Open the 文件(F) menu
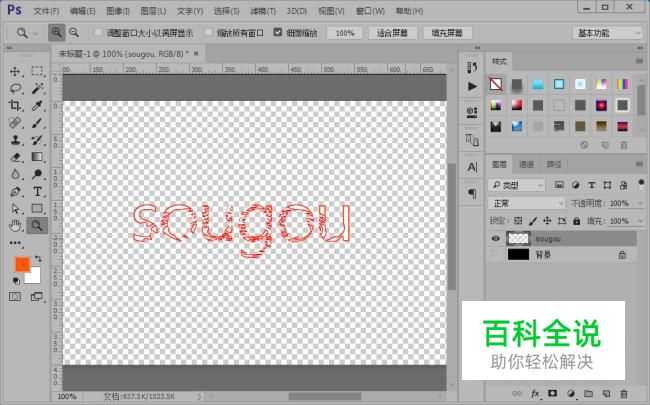 pos(46,11)
